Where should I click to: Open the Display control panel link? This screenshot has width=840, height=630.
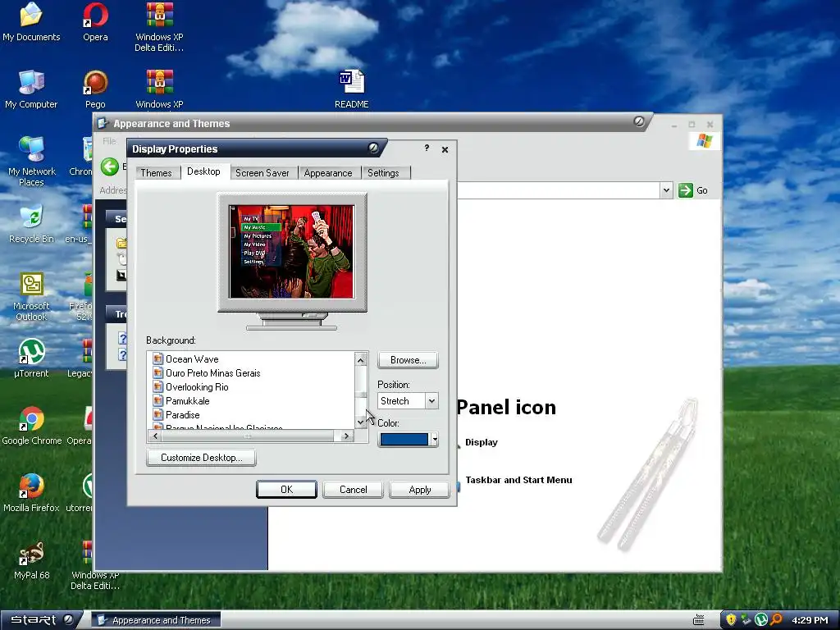coord(481,442)
